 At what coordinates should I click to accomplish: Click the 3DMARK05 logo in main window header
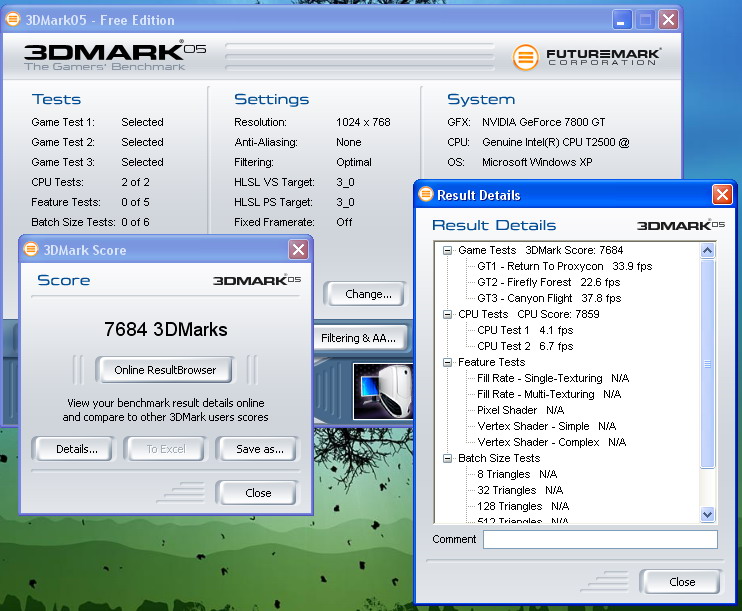click(115, 56)
